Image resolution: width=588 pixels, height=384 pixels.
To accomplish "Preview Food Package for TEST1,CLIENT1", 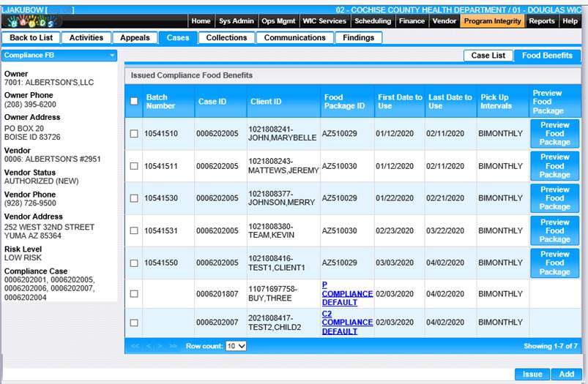I will point(554,263).
